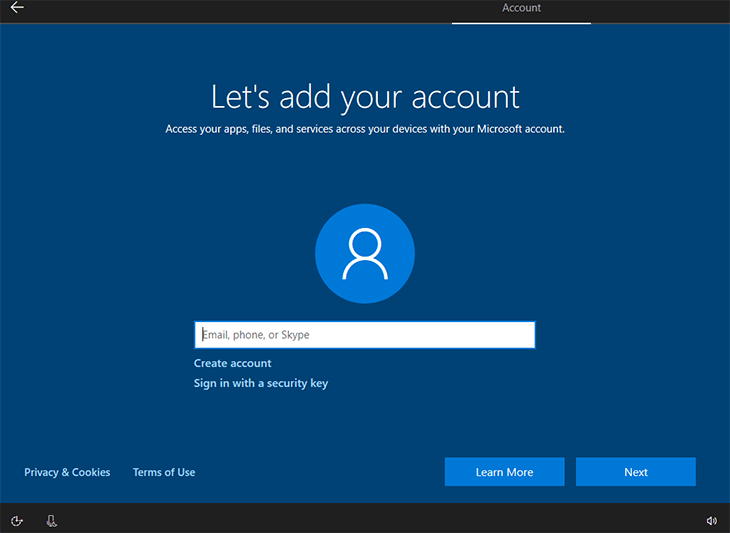Viewport: 730px width, 533px height.
Task: Click the Next button
Action: (635, 472)
